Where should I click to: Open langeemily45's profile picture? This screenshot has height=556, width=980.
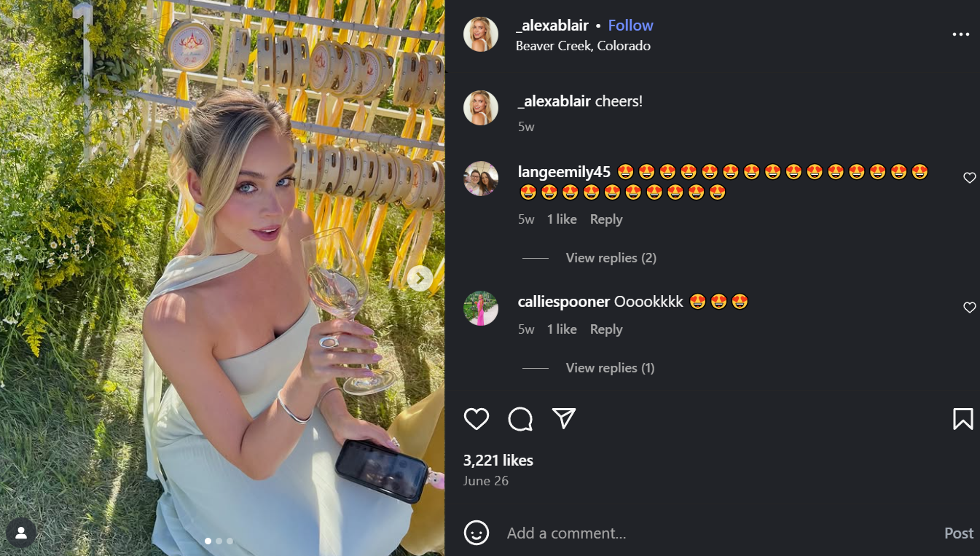[481, 179]
